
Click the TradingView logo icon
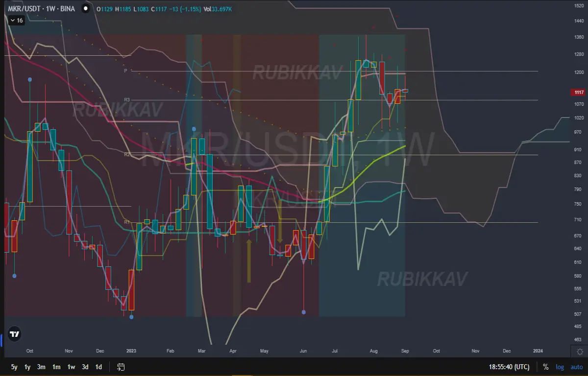[x=15, y=334]
